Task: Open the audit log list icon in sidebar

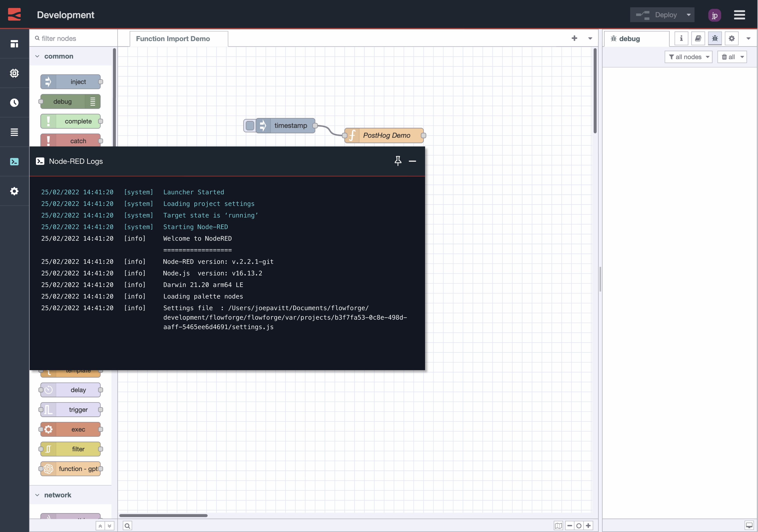Action: click(14, 132)
